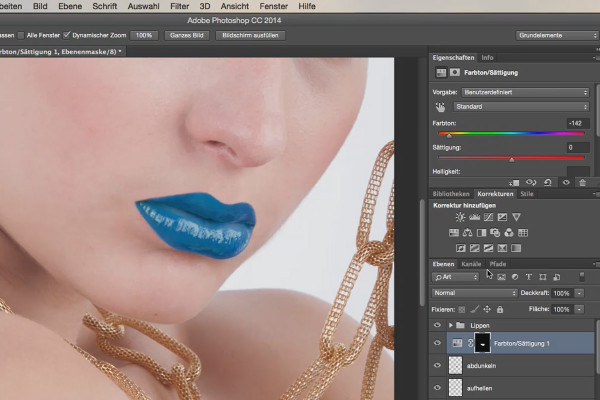Click the Ganzes Bild button
The width and height of the screenshot is (600, 400).
point(187,35)
